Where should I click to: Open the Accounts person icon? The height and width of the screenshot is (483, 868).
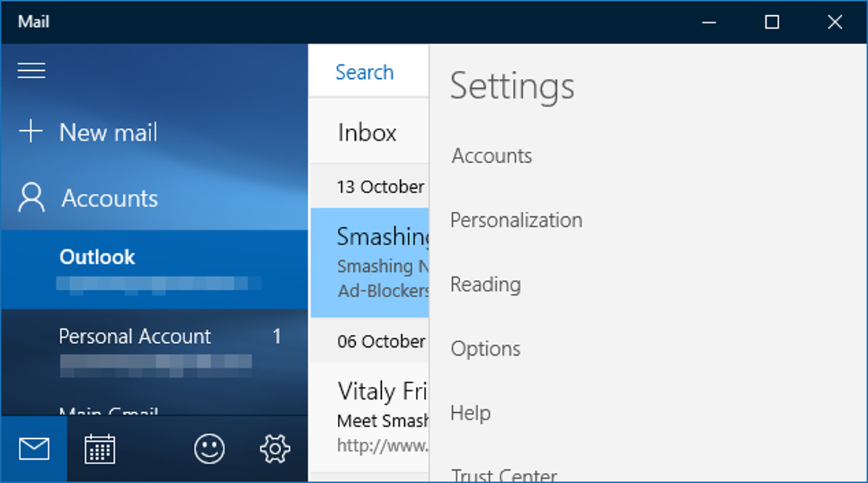(x=31, y=197)
